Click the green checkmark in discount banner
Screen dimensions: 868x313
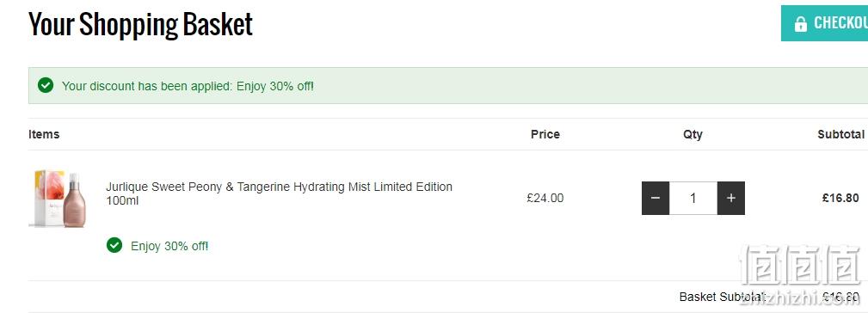(x=46, y=85)
